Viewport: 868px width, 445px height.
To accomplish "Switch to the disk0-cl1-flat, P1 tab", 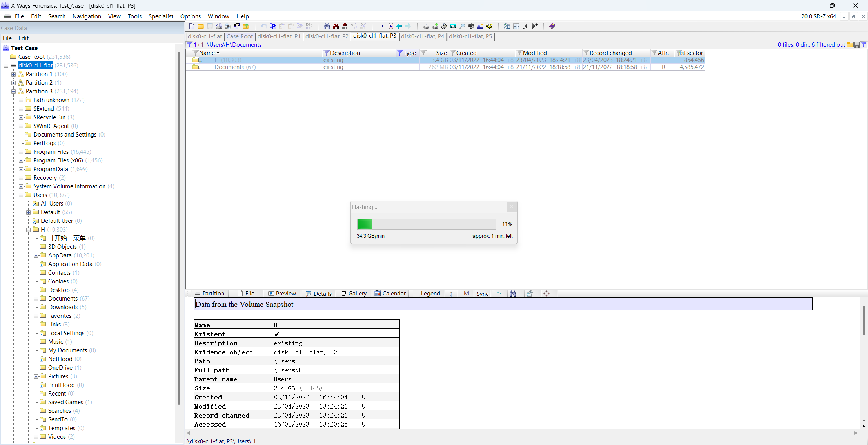I will [x=279, y=36].
